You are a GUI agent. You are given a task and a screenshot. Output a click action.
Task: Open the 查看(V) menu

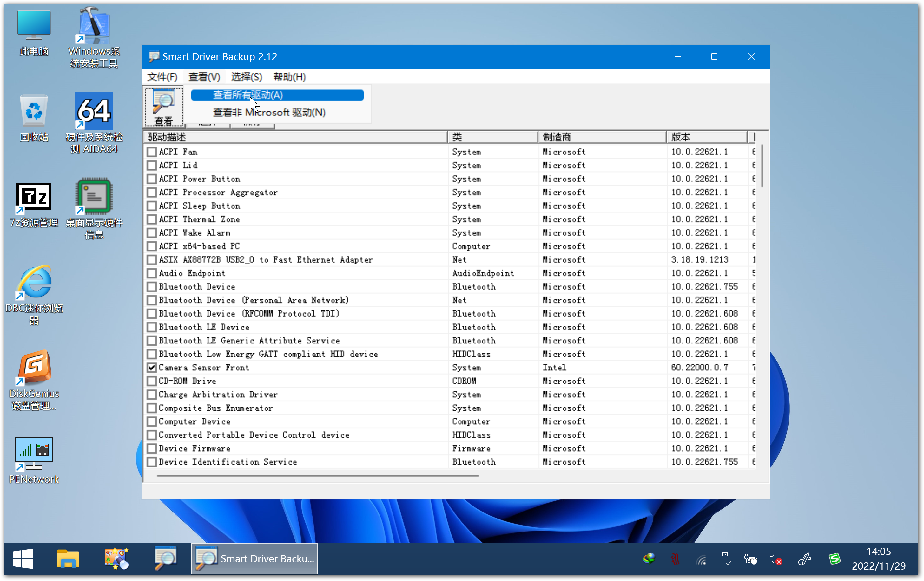pos(204,77)
